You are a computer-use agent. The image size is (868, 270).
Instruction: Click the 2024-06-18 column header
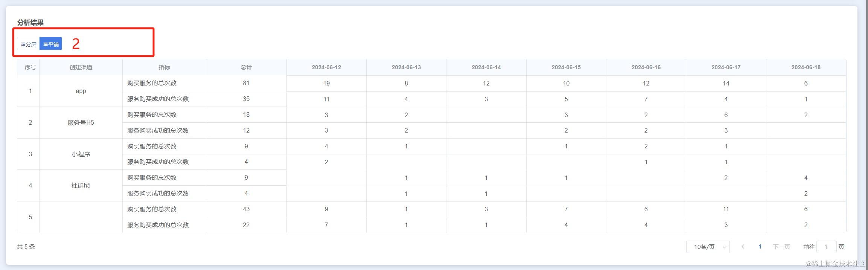point(806,67)
